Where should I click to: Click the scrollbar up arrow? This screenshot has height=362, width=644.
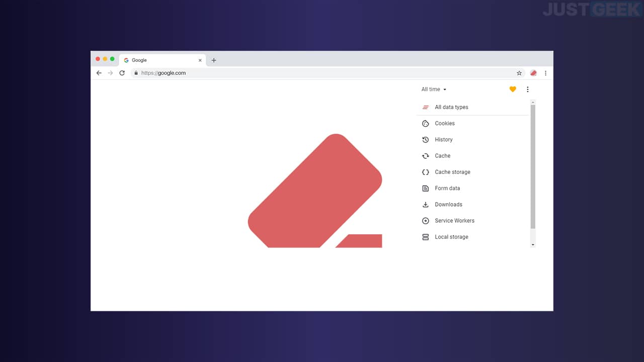pos(533,102)
